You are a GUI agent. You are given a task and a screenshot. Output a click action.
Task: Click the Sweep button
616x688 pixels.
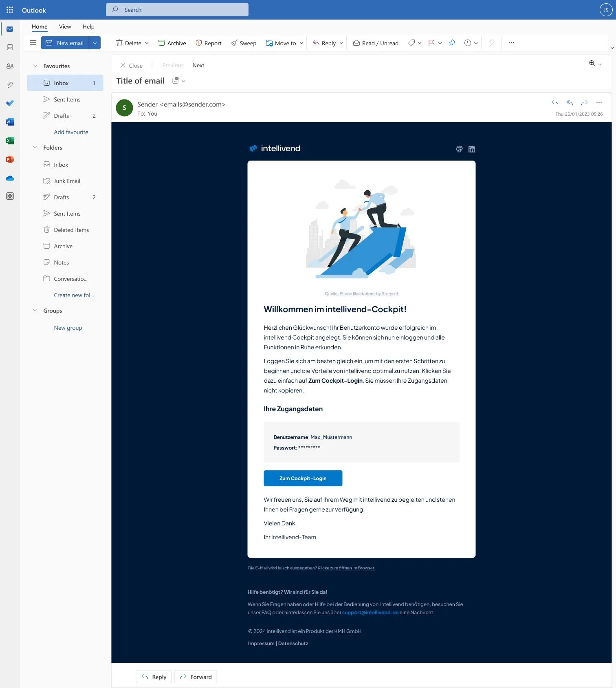pos(244,43)
